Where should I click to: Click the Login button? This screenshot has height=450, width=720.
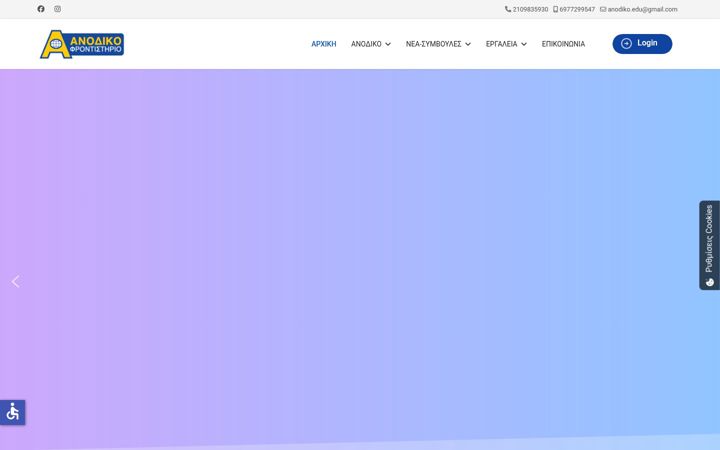click(642, 44)
